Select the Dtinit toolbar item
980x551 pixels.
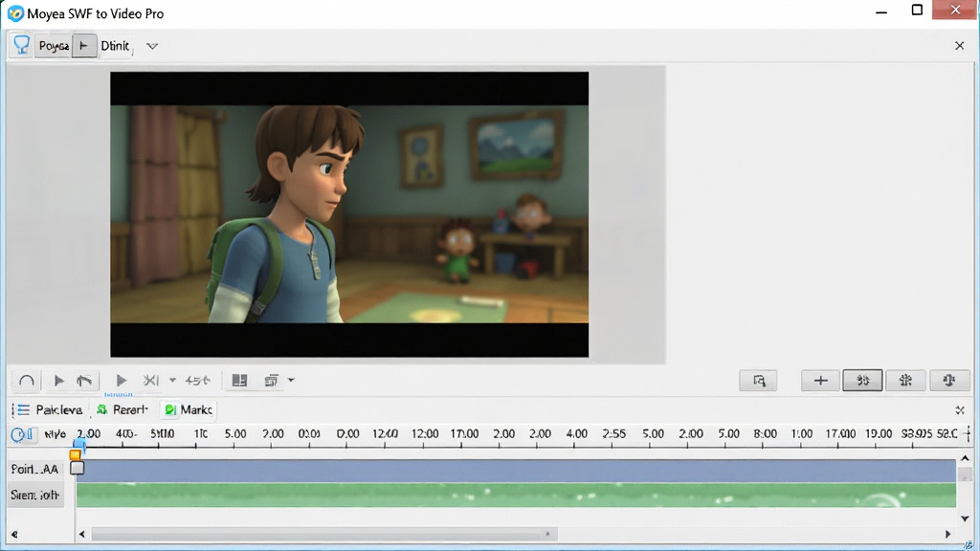tap(115, 46)
